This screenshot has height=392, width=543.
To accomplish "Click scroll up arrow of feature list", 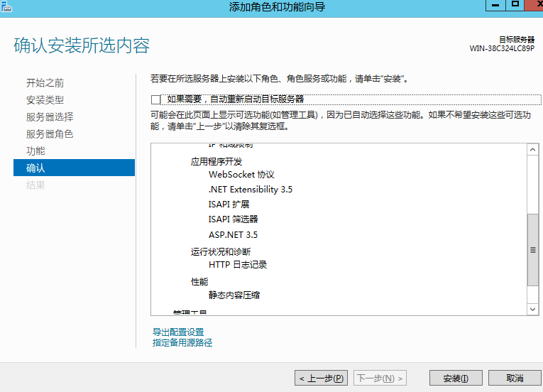I will (x=533, y=149).
